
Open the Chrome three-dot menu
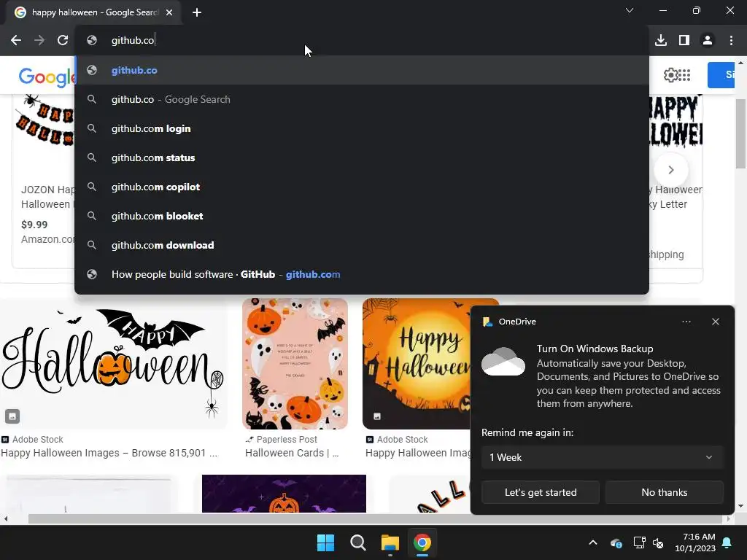tap(731, 41)
